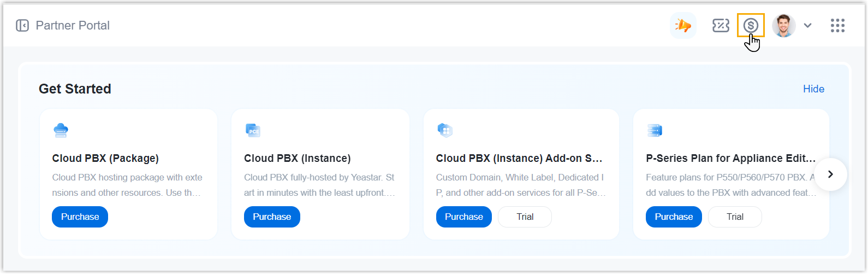Hide the Get Started section
Viewport: 868px width, 274px height.
point(813,89)
